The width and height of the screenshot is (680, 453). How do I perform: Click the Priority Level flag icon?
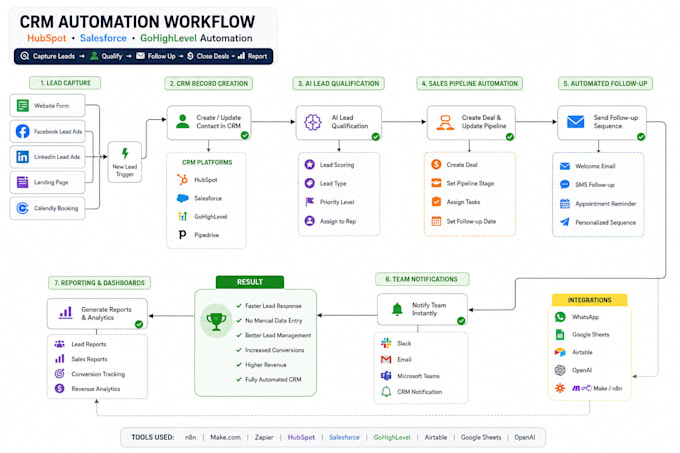(x=310, y=202)
